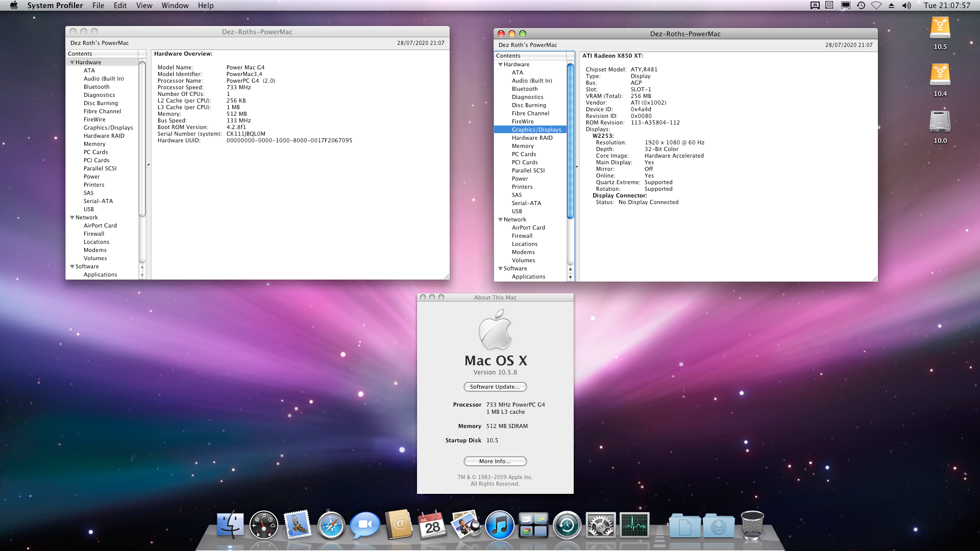Open the 10.4 FireWire drive icon
Image resolution: width=980 pixels, height=551 pixels.
[940, 76]
